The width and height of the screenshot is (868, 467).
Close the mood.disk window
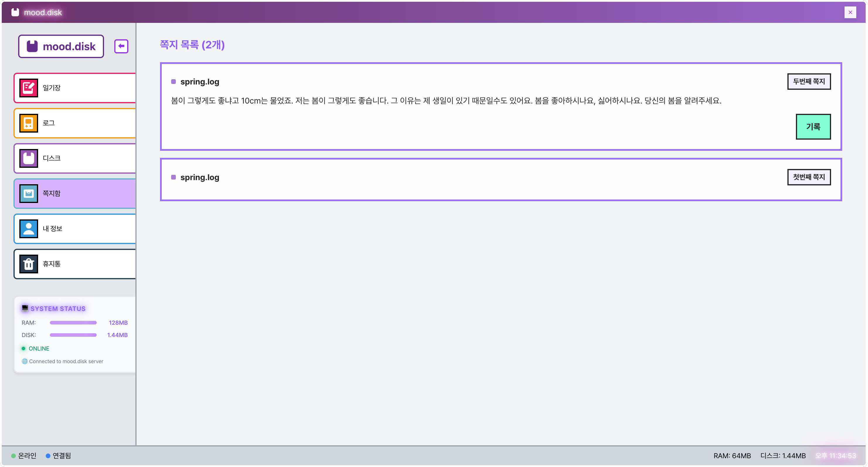(x=850, y=13)
